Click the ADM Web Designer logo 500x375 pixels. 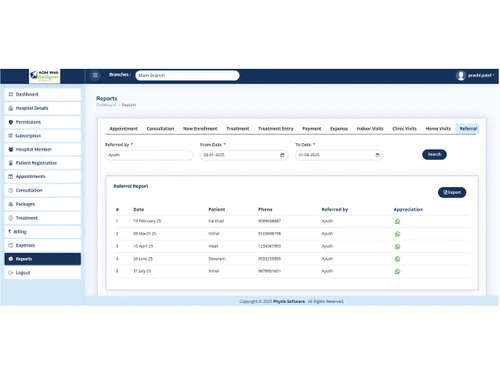[45, 76]
